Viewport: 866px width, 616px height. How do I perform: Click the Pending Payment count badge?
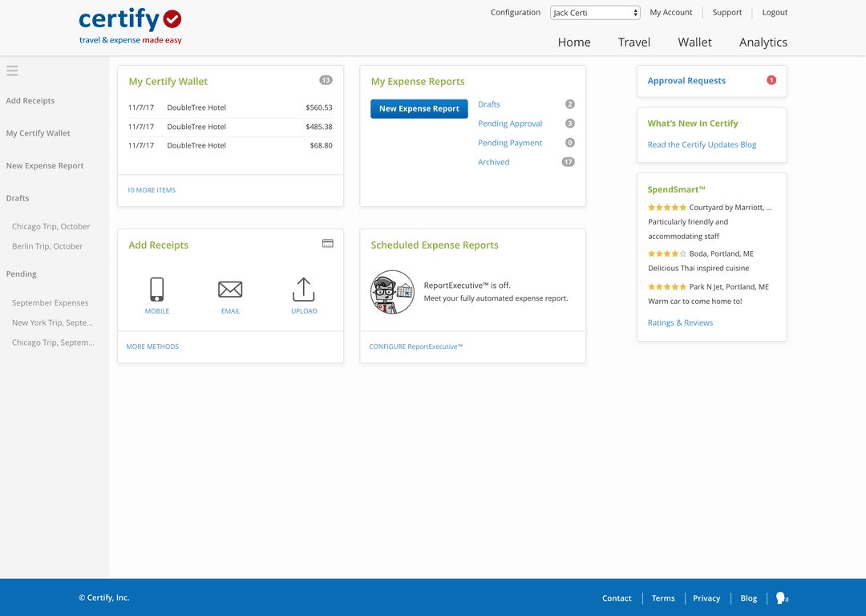point(570,143)
